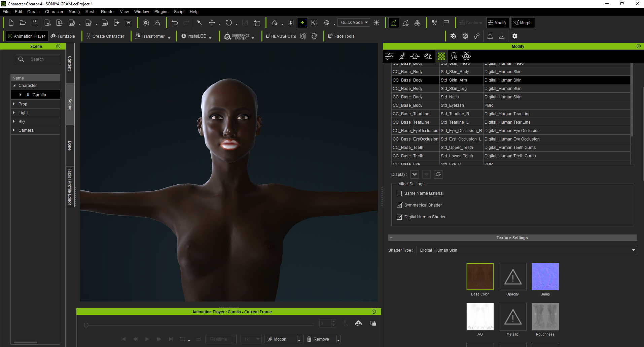Expand the Camera tree node

[x=14, y=130]
